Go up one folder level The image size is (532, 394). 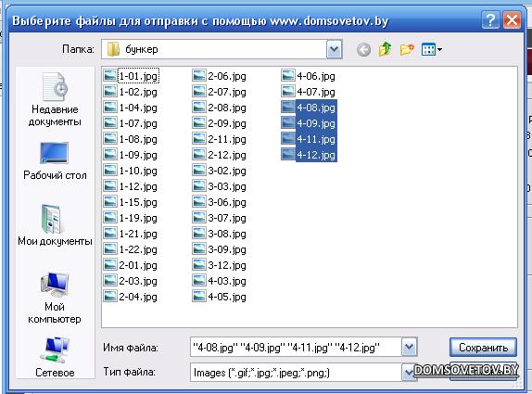click(x=385, y=49)
